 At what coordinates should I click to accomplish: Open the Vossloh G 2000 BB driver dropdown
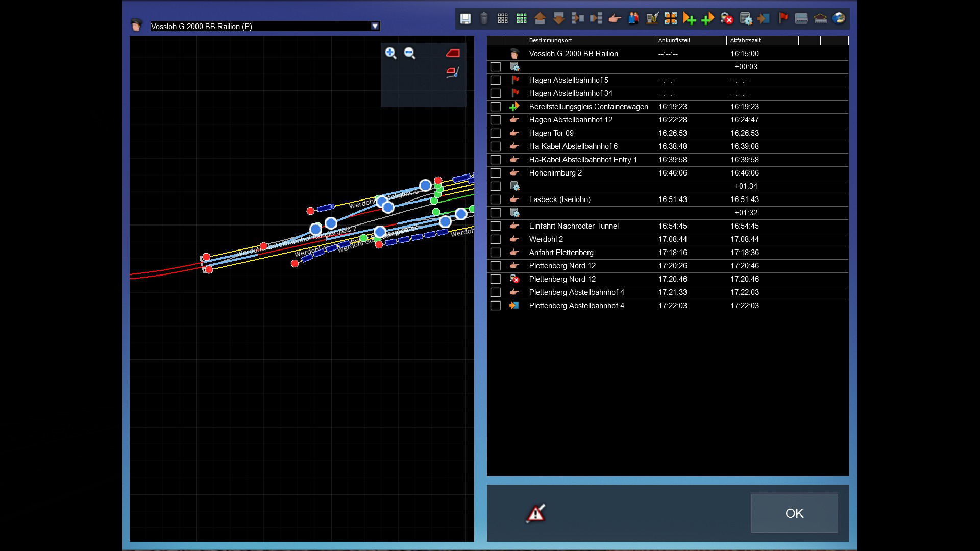coord(375,26)
